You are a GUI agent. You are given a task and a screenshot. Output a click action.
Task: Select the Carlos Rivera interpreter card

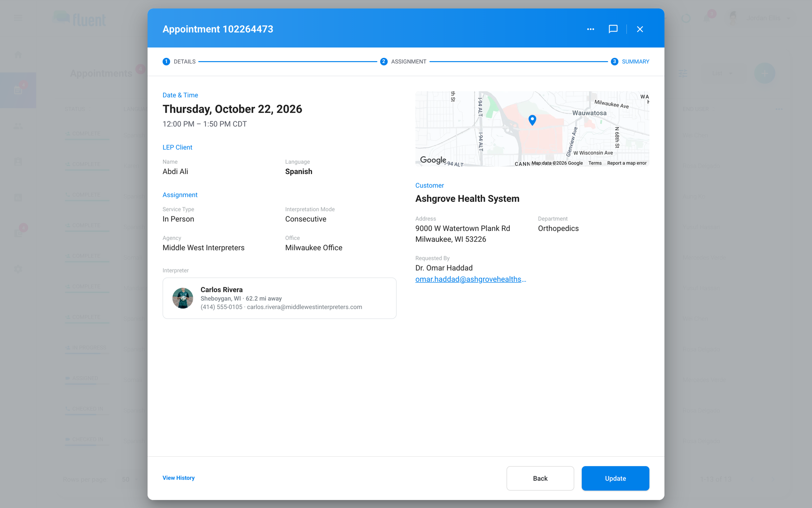click(x=280, y=298)
